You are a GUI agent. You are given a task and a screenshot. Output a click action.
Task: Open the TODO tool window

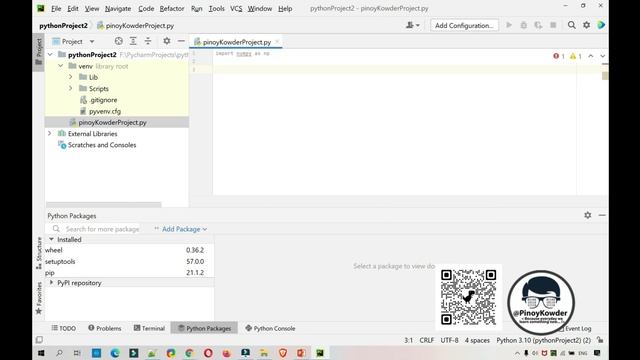click(x=64, y=328)
